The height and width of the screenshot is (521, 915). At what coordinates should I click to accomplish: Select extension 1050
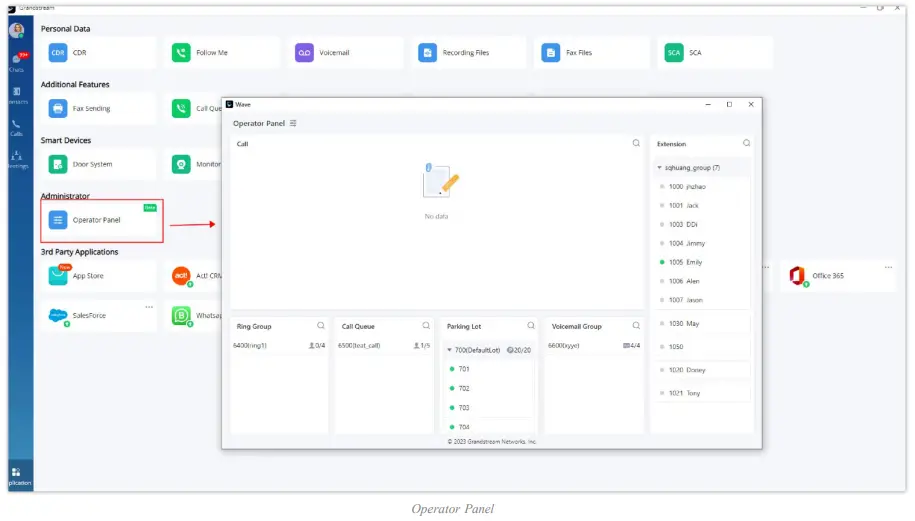(x=702, y=347)
